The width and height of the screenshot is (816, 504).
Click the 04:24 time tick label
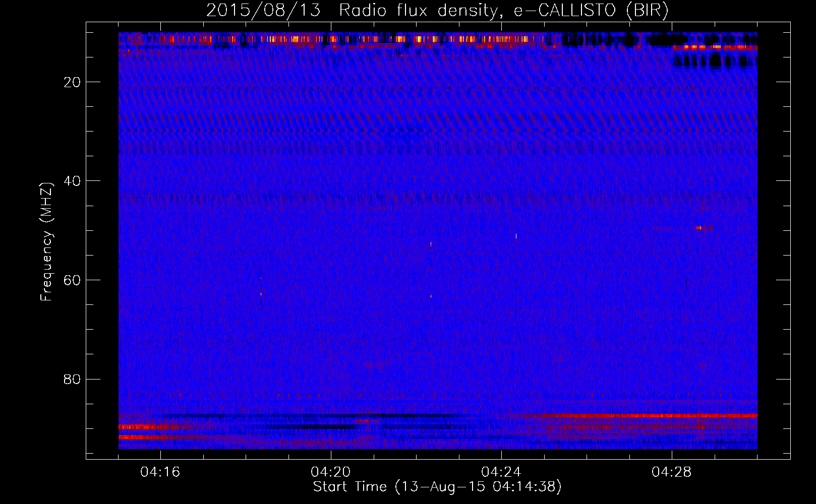(x=501, y=472)
